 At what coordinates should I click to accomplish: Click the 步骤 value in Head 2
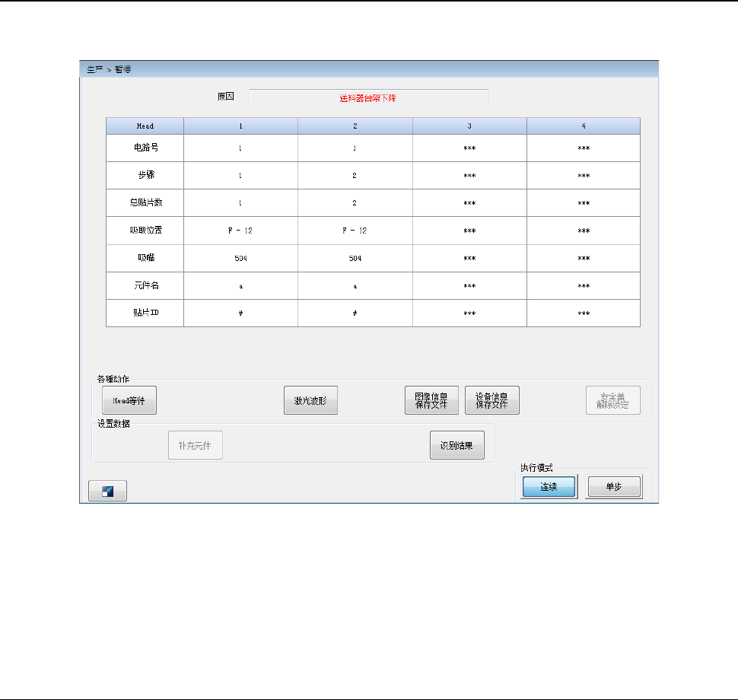355,176
